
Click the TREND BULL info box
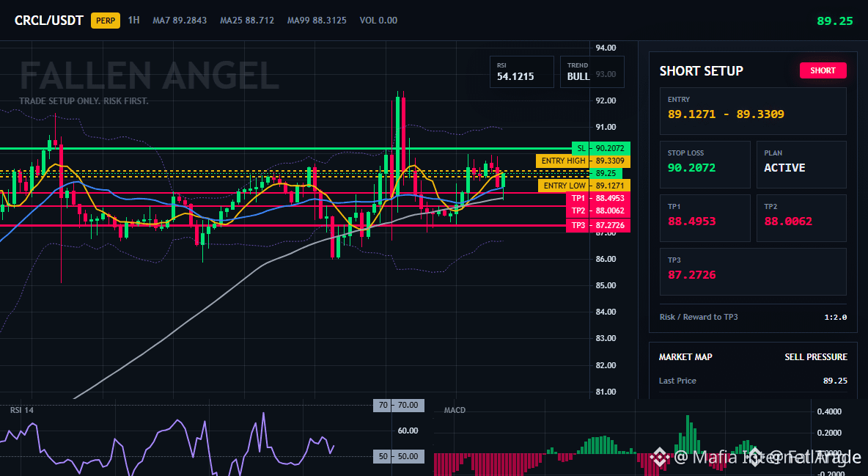point(592,71)
